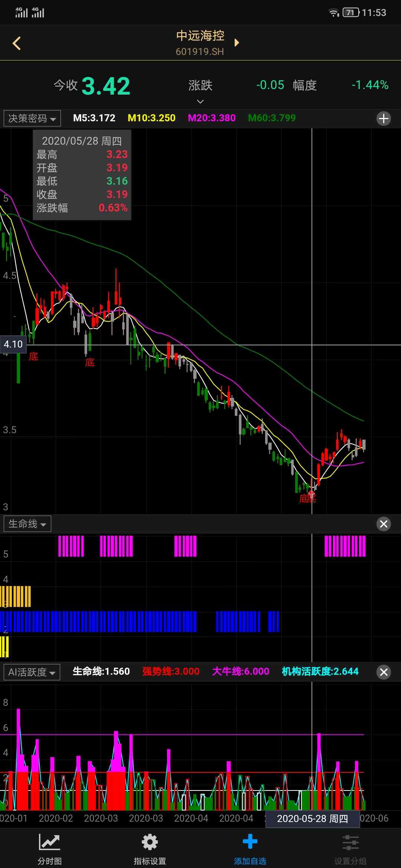Tap the 2020-05-28 crosshair date marker
This screenshot has width=401, height=868.
(312, 819)
